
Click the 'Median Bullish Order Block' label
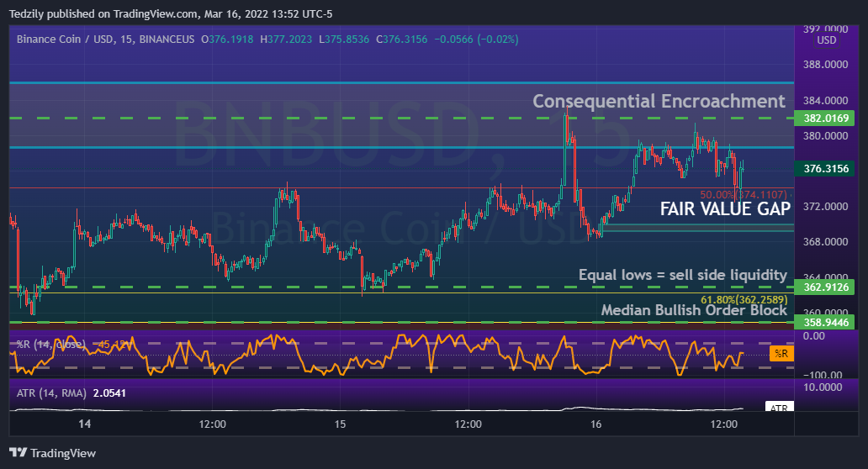694,309
